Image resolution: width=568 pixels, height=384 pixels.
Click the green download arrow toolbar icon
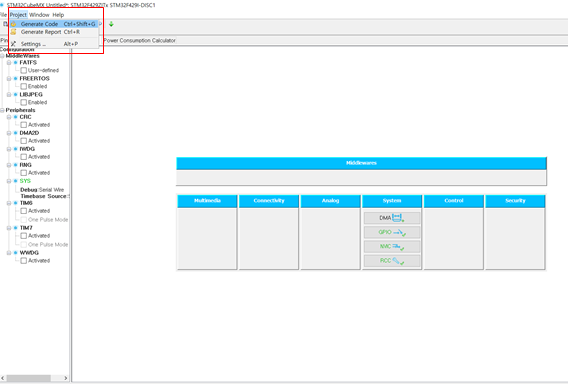click(111, 24)
